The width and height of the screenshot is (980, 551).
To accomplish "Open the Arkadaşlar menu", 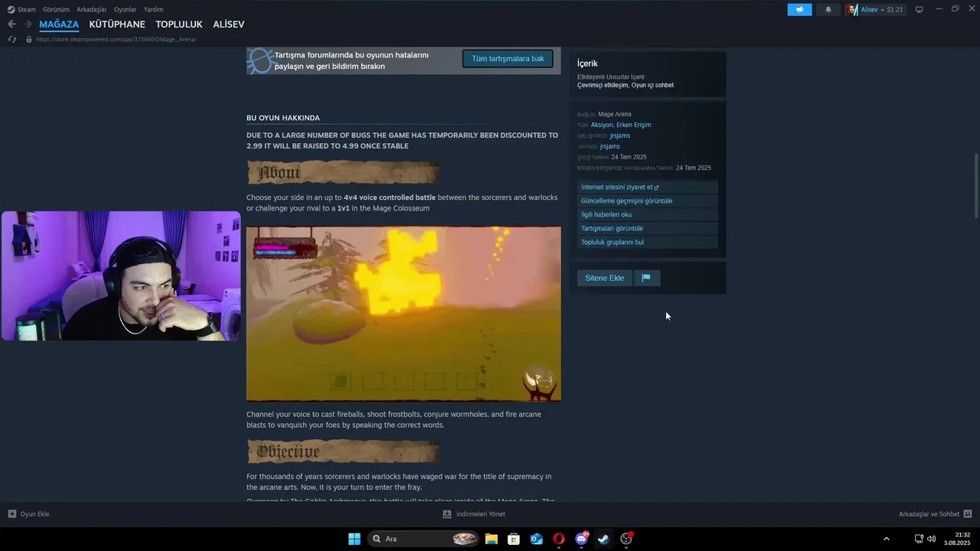I will 91,9.
